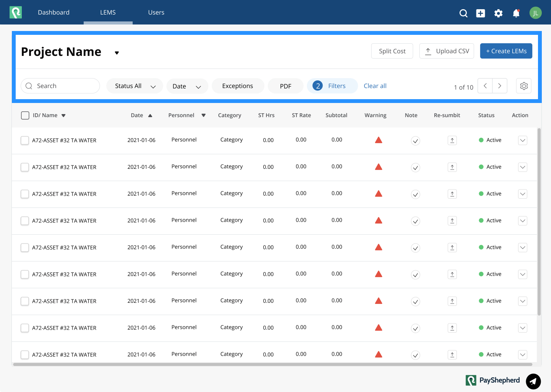The height and width of the screenshot is (392, 551).
Task: Click the re-submit upload icon in the ninth row
Action: 452,355
